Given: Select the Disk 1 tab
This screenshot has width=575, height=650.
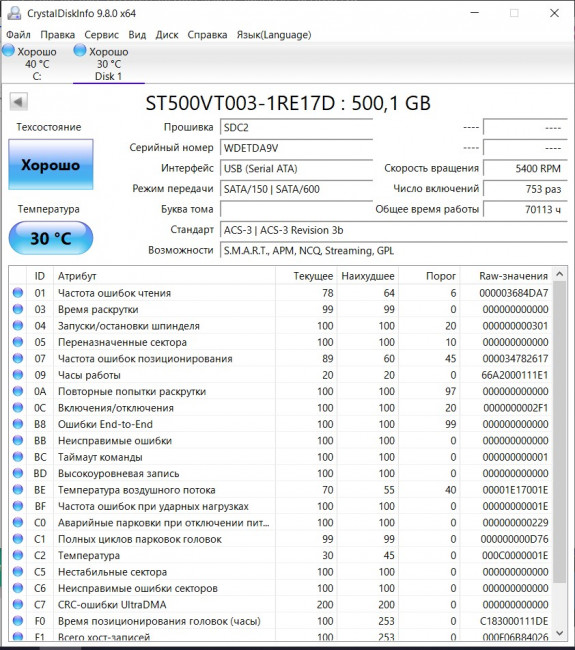Looking at the screenshot, I should (x=109, y=63).
